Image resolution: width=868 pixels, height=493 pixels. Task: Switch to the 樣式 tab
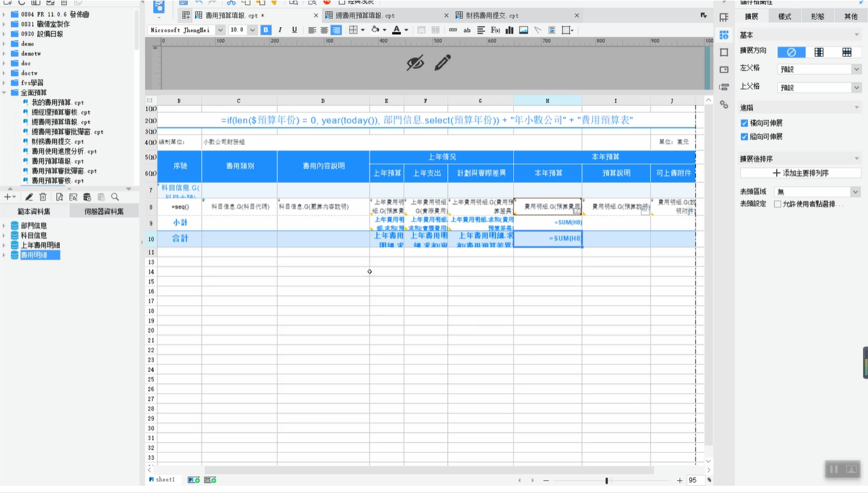[x=784, y=17]
